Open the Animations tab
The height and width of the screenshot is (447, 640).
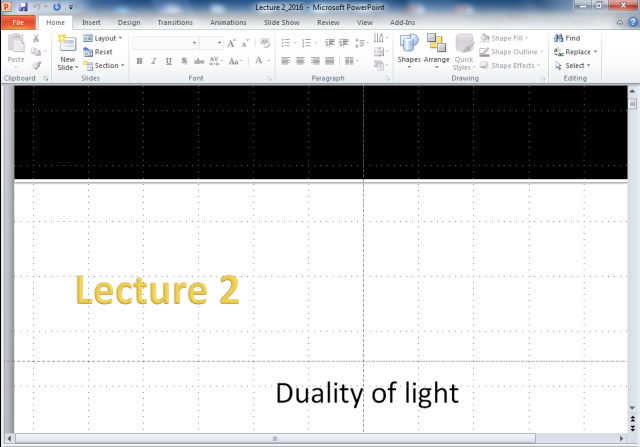(x=228, y=22)
